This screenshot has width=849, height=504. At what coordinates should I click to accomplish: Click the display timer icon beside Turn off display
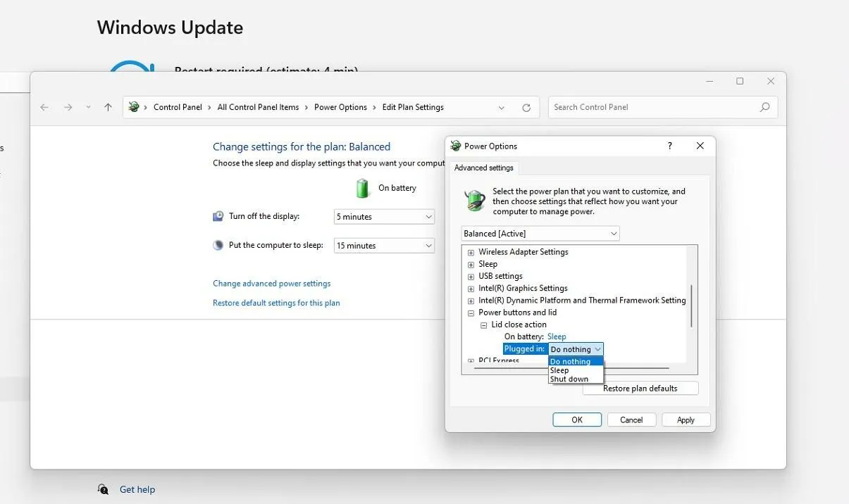tap(218, 216)
